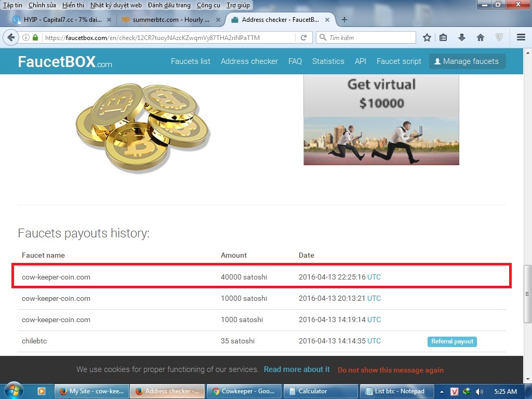Click the Get virtual $10000 ad banner
The image size is (532, 399).
coord(381,120)
